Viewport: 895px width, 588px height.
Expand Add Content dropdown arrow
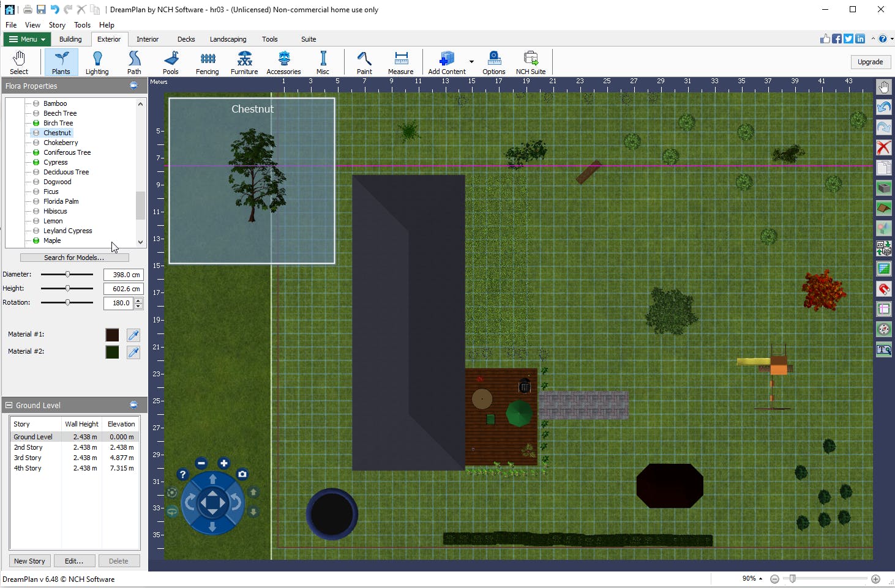point(471,62)
